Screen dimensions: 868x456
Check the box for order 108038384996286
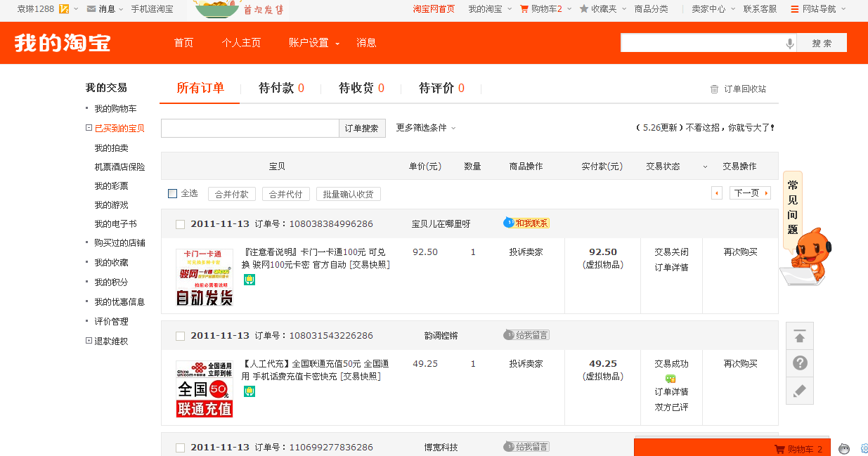pos(181,224)
